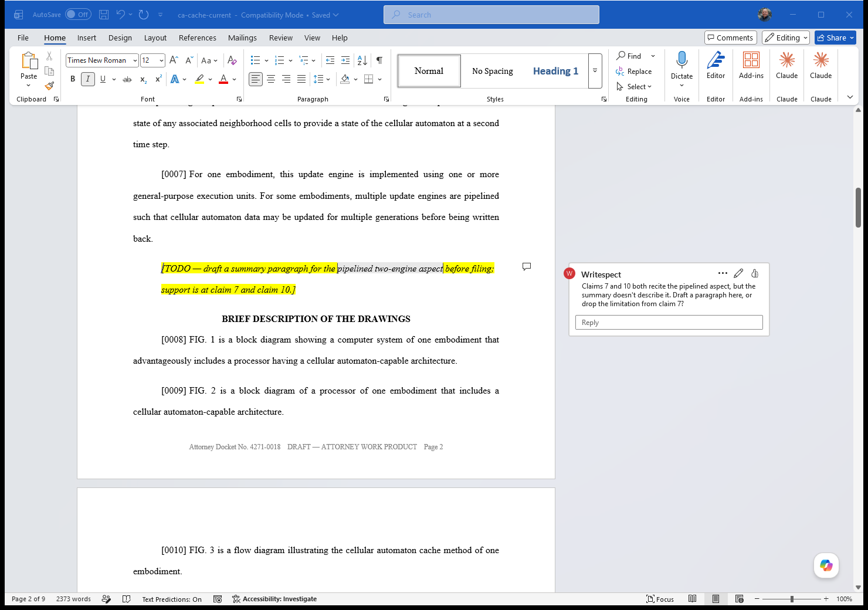This screenshot has height=610, width=868.
Task: Click the first Claude ribbon icon
Action: 787,65
